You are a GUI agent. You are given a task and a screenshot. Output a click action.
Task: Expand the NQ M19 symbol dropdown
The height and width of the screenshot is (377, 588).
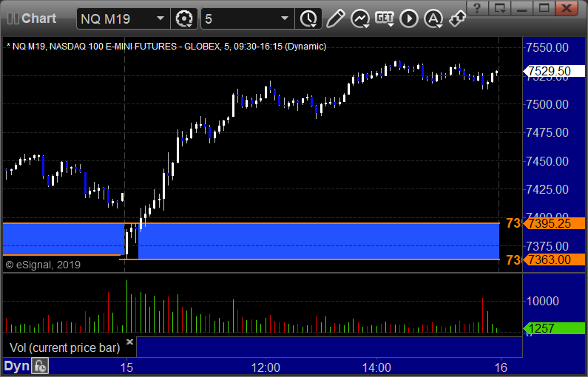pos(160,18)
